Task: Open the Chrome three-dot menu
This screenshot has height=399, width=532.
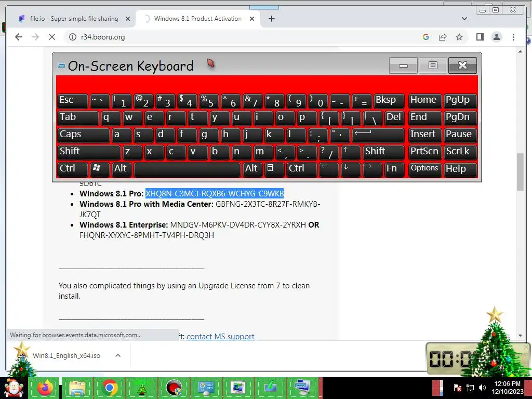Action: [x=513, y=37]
